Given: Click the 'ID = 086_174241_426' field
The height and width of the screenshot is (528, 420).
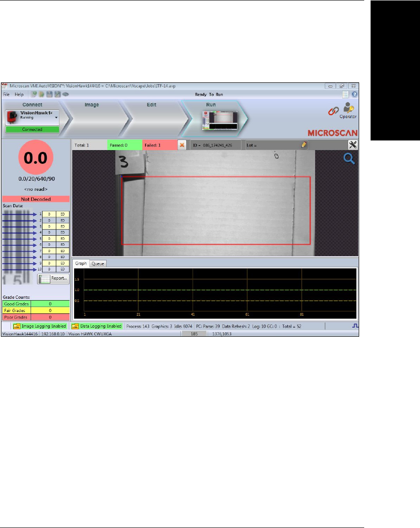Looking at the screenshot, I should (x=215, y=145).
